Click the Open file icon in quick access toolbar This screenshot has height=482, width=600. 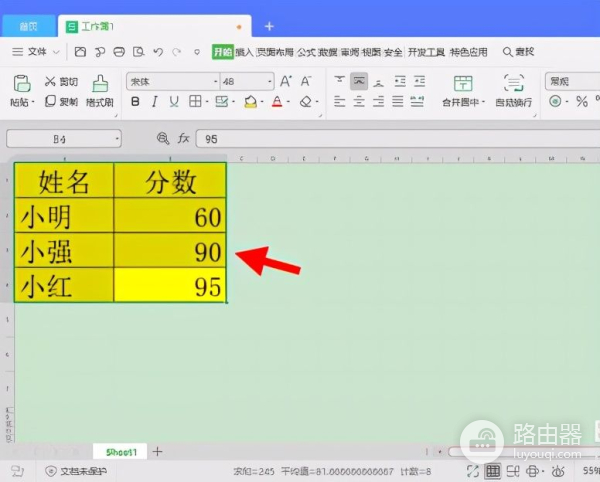80,52
